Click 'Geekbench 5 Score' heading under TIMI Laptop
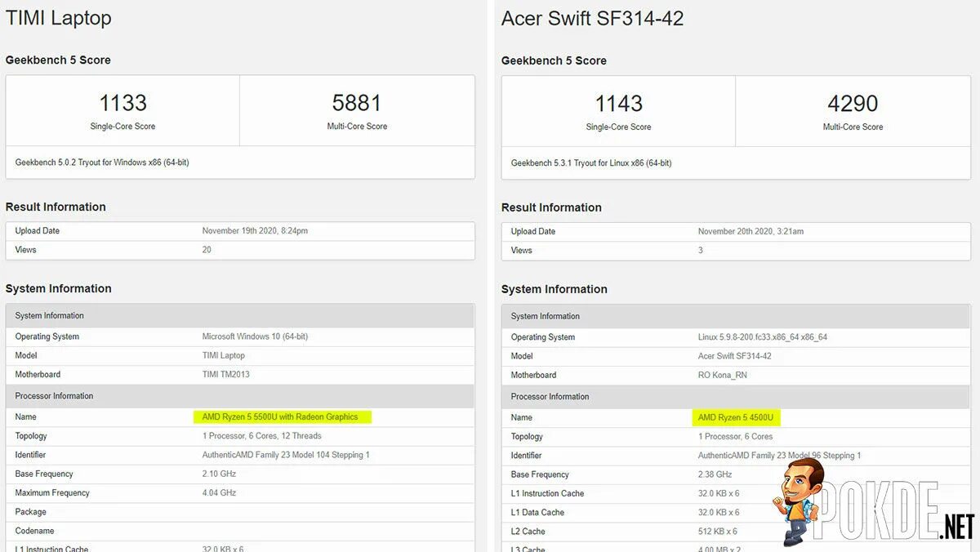The width and height of the screenshot is (980, 552). (x=58, y=60)
